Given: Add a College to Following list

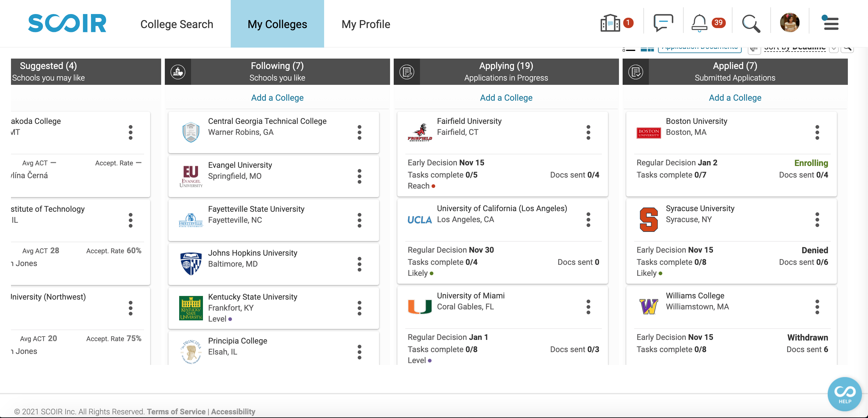Looking at the screenshot, I should [277, 98].
